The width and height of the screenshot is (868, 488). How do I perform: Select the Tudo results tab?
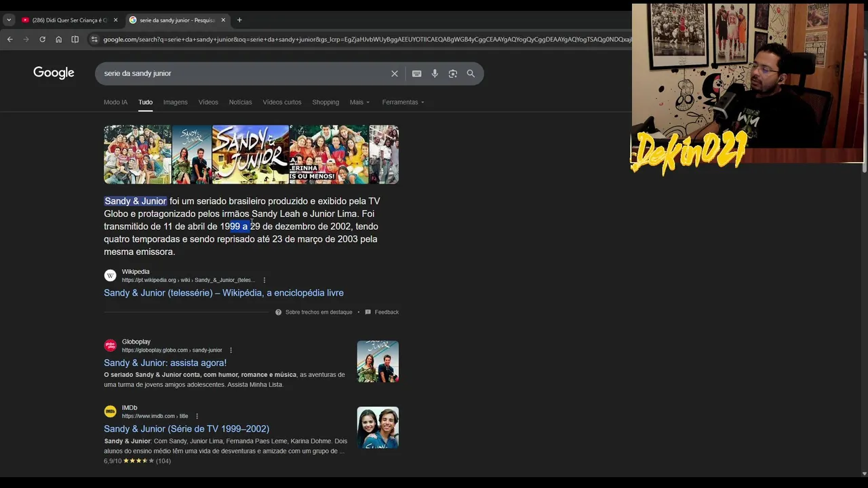(x=145, y=102)
